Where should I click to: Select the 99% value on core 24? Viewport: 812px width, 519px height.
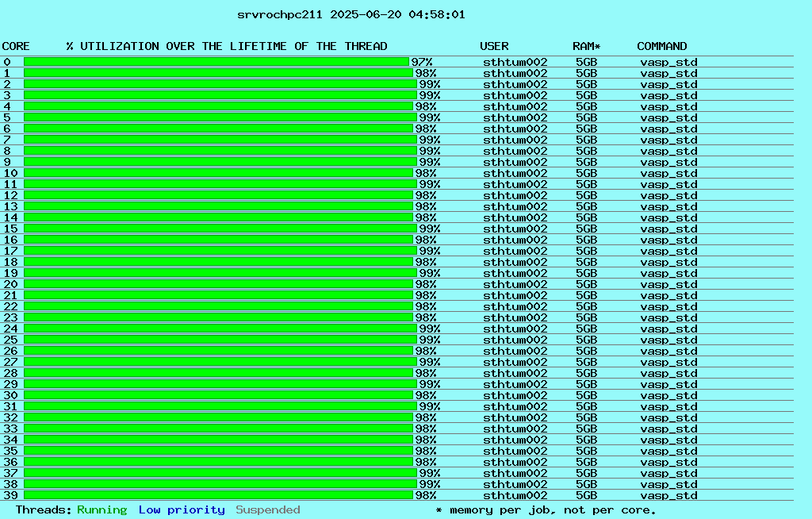[429, 329]
